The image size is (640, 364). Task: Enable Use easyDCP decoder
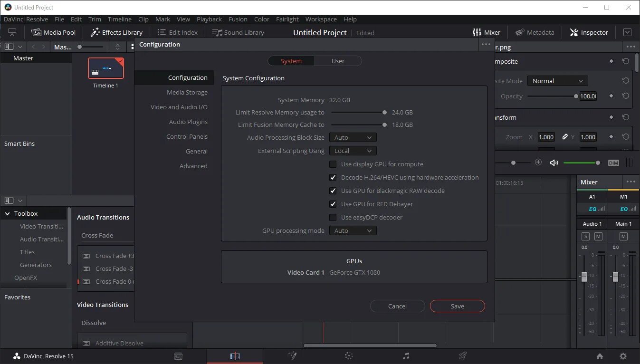333,217
